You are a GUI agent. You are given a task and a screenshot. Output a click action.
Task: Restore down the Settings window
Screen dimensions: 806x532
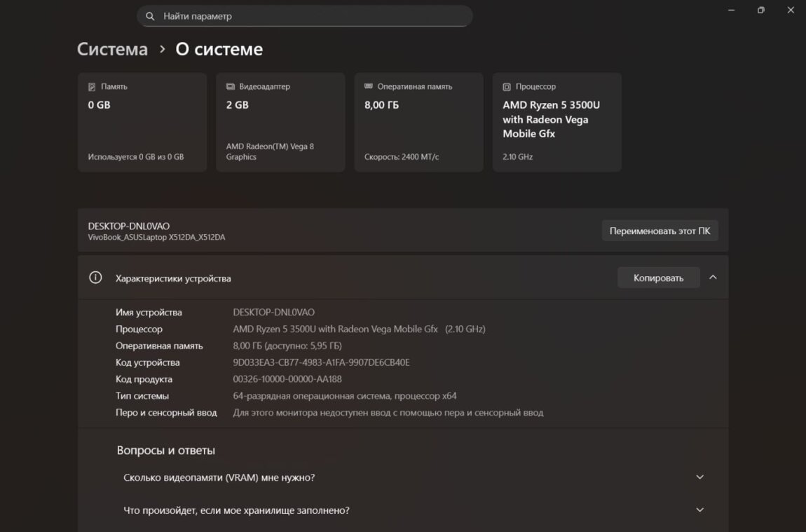click(760, 11)
